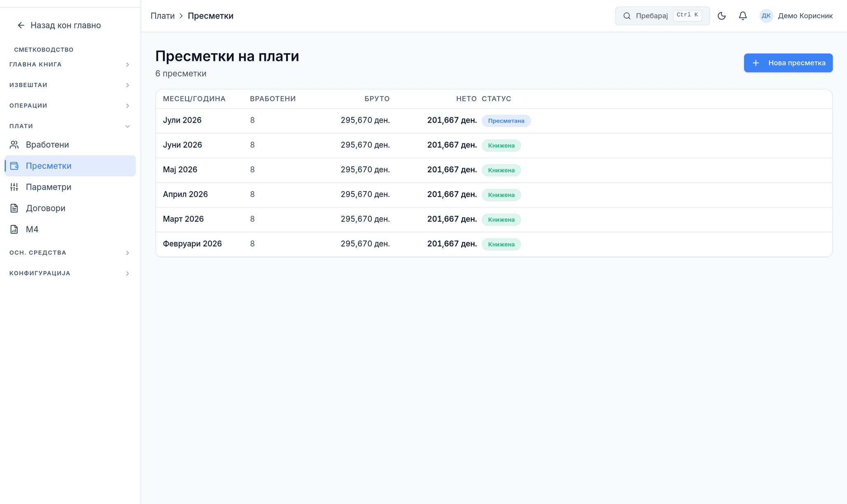Click the ДК user avatar
847x504 pixels.
(x=766, y=16)
